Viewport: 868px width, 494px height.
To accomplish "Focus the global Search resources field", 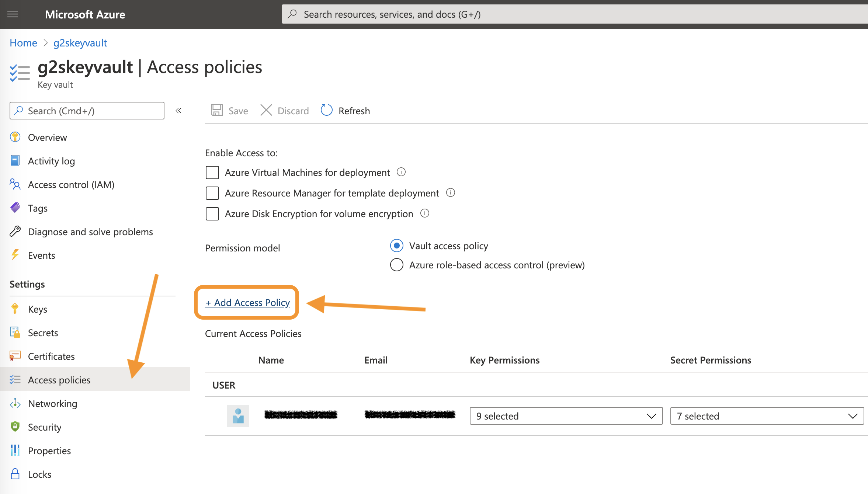I will (x=575, y=14).
